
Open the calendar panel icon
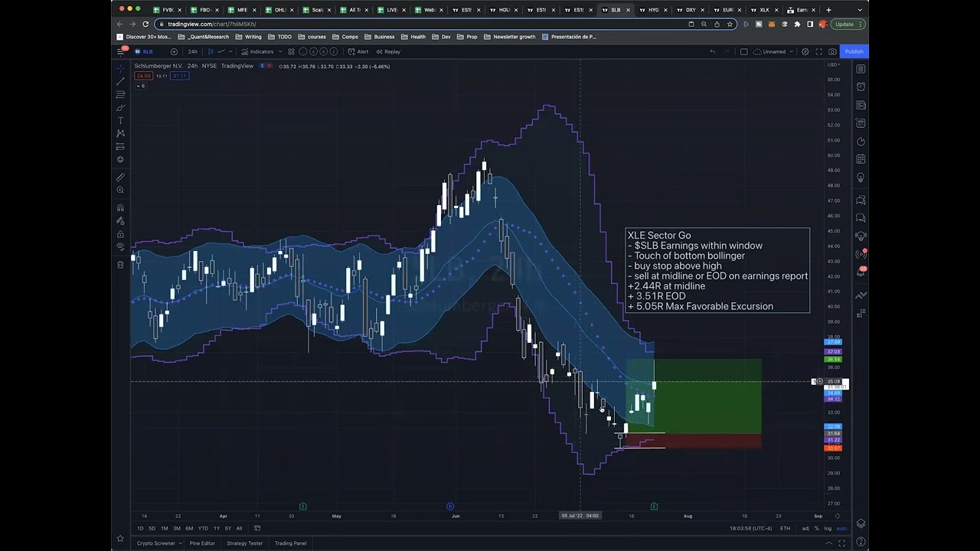(x=861, y=159)
